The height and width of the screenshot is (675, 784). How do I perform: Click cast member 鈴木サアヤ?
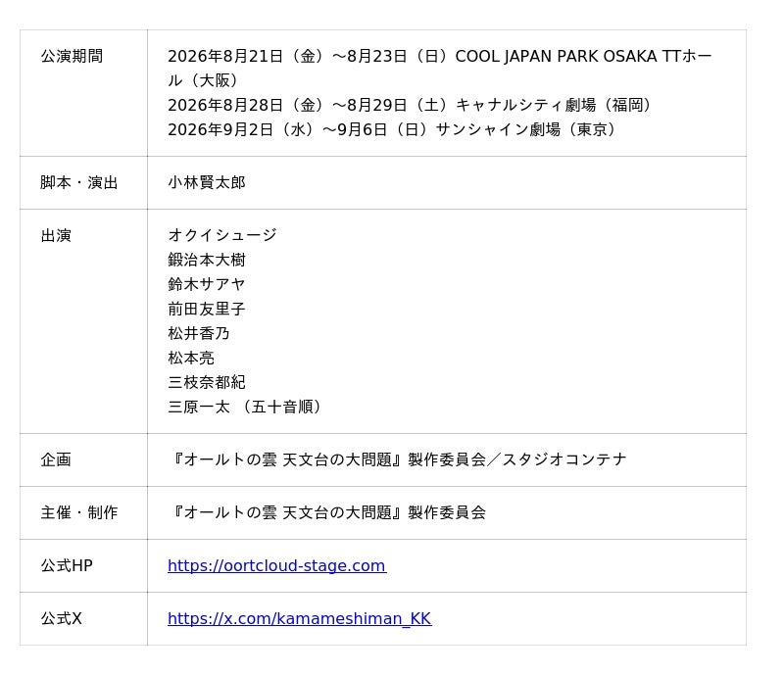tap(207, 284)
